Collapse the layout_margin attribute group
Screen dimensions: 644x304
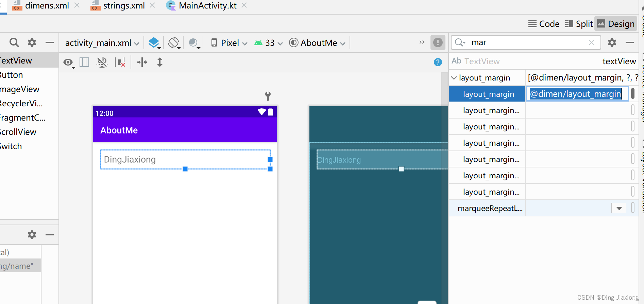pyautogui.click(x=454, y=78)
